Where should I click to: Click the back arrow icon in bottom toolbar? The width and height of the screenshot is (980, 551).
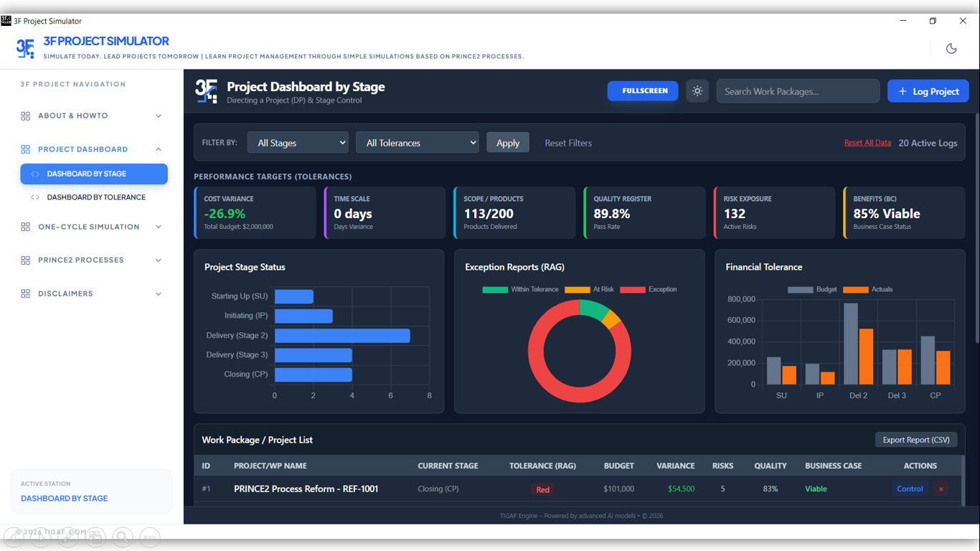[14, 537]
